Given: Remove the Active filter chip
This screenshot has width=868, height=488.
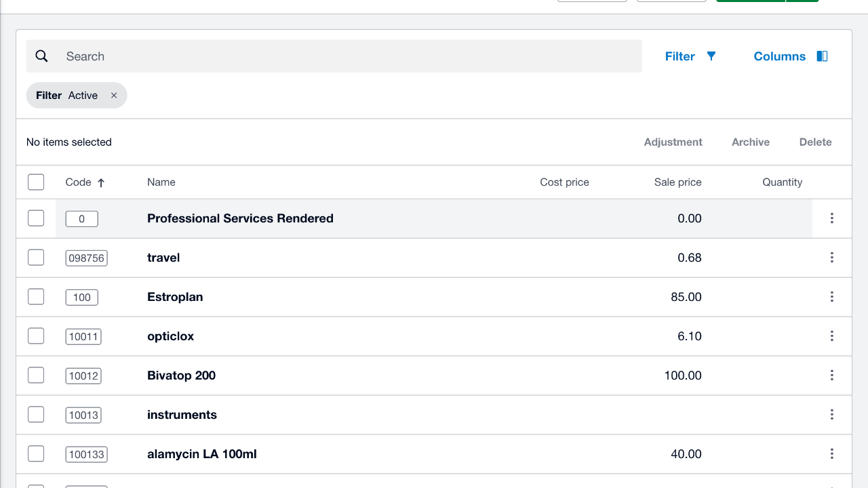Looking at the screenshot, I should [114, 96].
